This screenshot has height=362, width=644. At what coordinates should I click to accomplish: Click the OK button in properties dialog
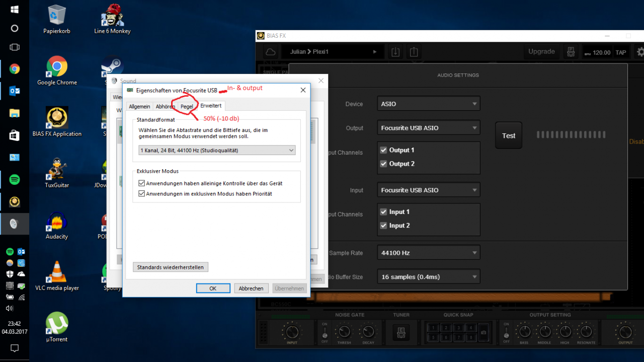coord(213,288)
